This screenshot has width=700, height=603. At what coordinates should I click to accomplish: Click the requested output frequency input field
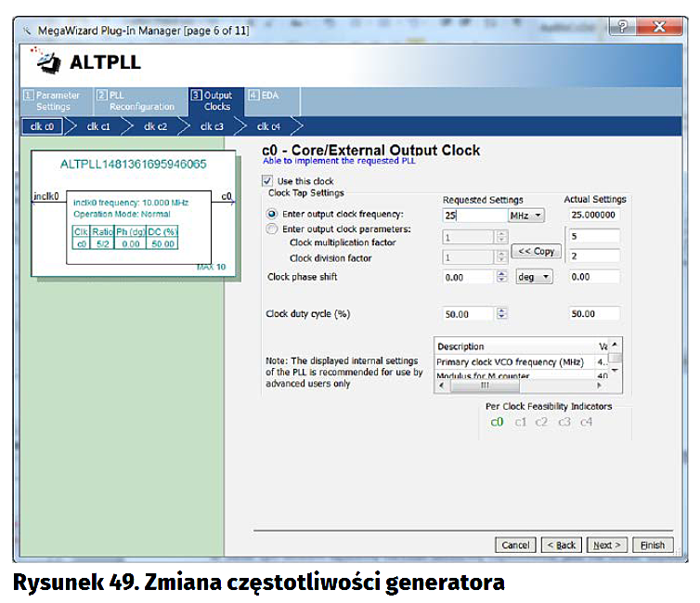click(473, 215)
